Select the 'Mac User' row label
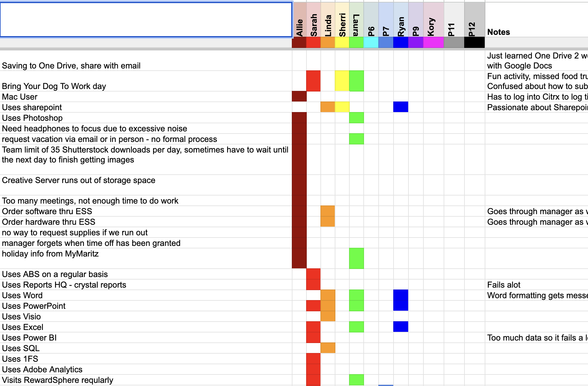The image size is (588, 386). (146, 97)
